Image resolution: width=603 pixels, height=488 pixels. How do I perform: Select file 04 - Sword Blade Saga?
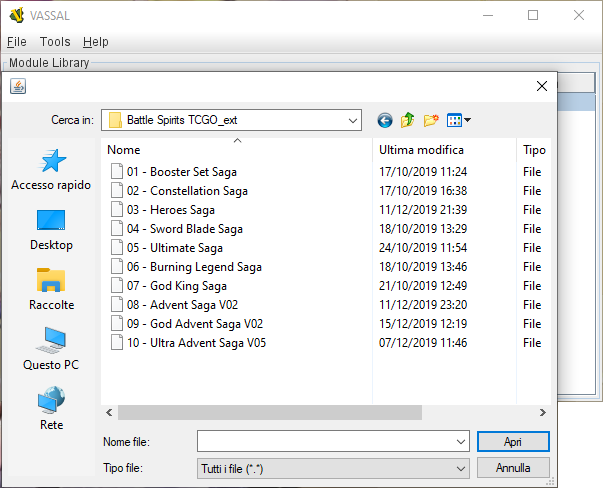coord(185,229)
